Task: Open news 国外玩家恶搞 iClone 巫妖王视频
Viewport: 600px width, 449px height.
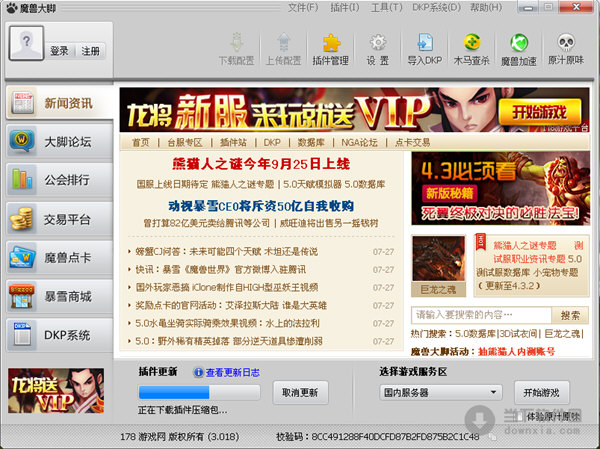Action: [x=227, y=287]
